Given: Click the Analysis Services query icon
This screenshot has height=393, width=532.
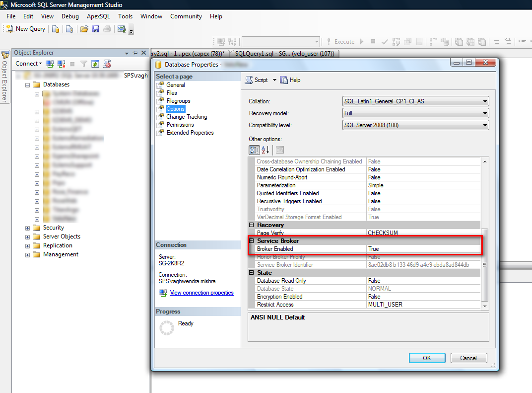Looking at the screenshot, I should pyautogui.click(x=69, y=29).
